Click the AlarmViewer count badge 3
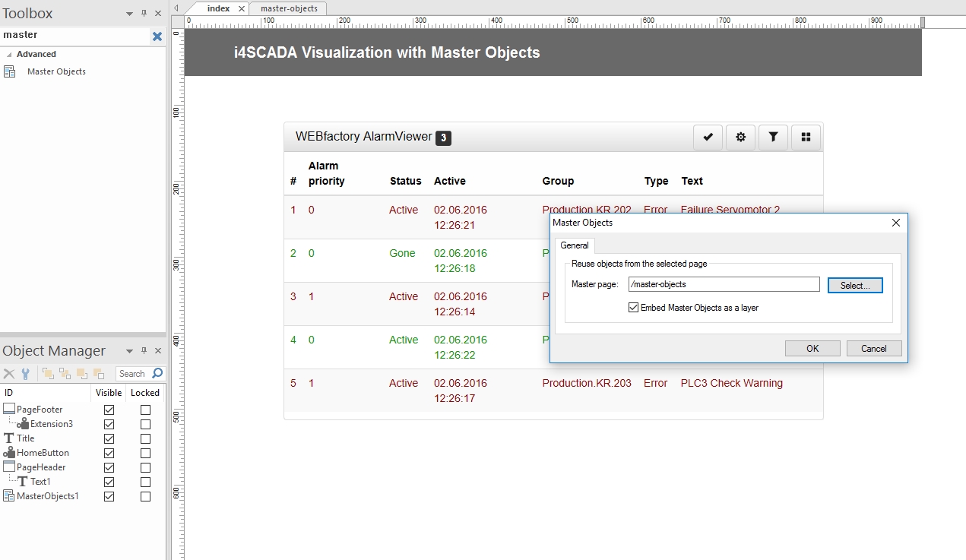This screenshot has width=966, height=560. (443, 138)
